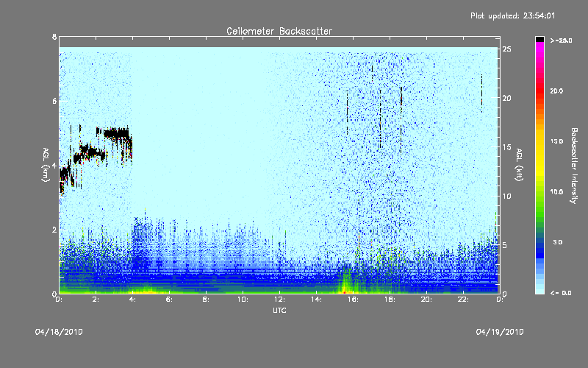
Task: Click the '4' km tick on left axis
Action: point(54,166)
